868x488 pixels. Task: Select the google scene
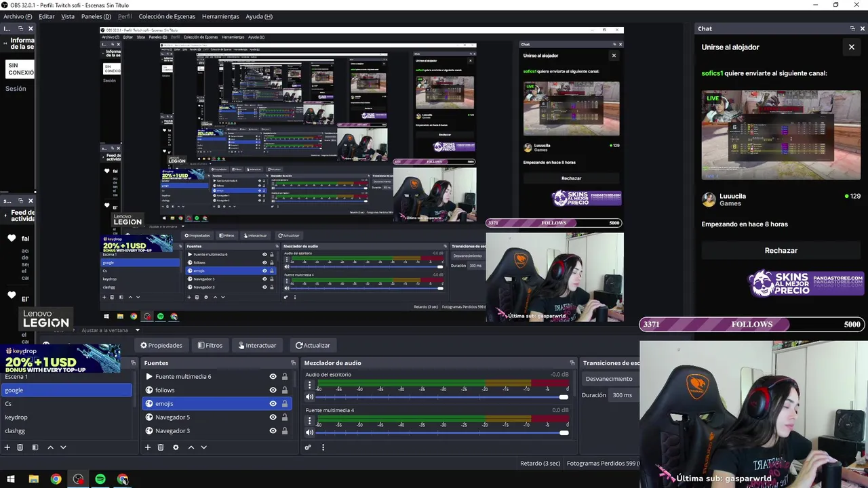[66, 390]
